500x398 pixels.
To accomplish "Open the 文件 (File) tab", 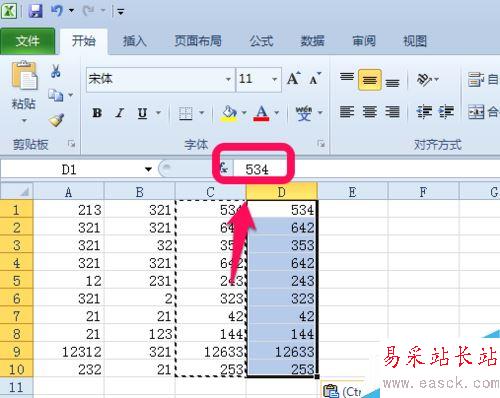I will pos(28,41).
